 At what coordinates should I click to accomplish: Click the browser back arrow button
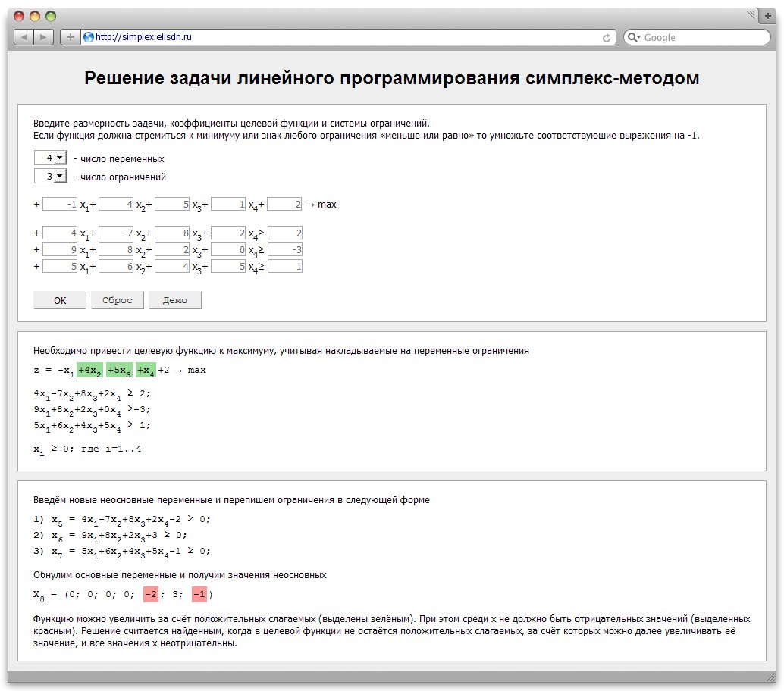tap(24, 37)
